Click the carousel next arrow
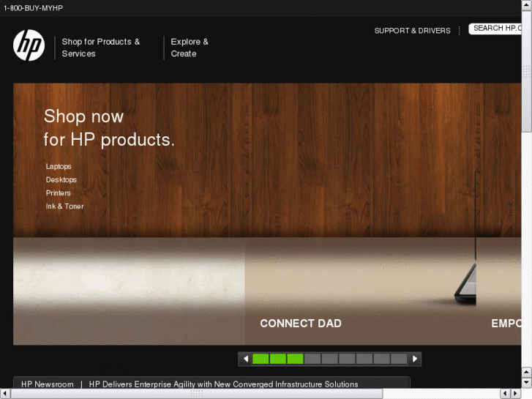 (415, 359)
